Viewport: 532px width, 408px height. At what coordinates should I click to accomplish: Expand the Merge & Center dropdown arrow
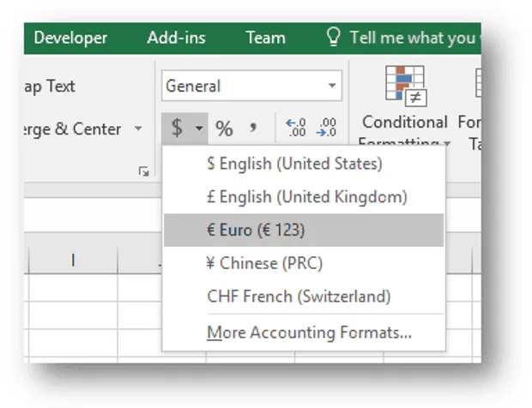pos(138,129)
